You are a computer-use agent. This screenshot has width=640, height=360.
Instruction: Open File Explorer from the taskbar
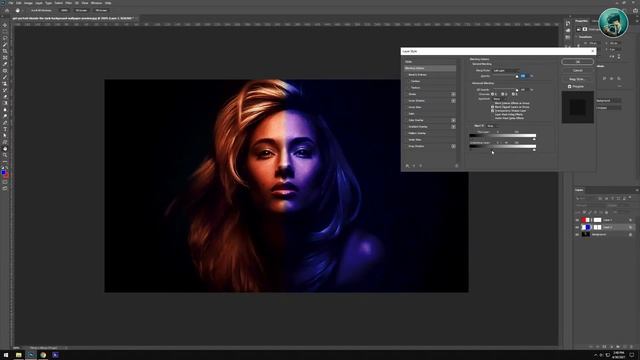(x=18, y=355)
